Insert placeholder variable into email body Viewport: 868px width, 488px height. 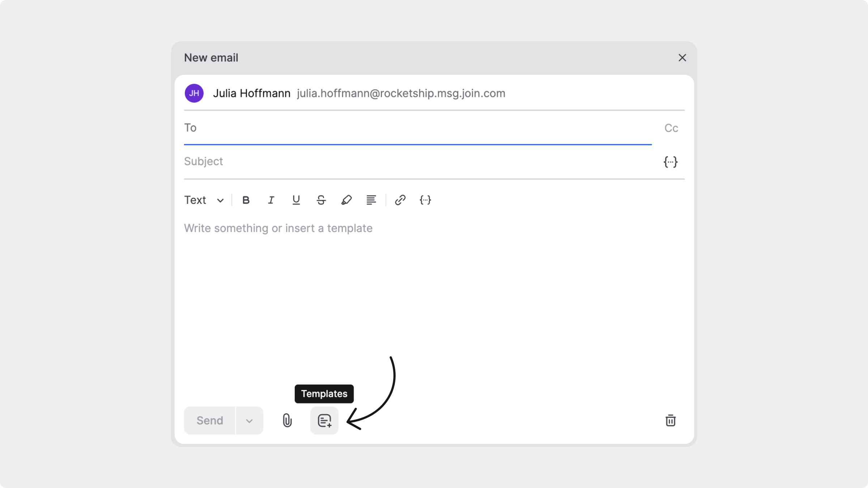pos(425,200)
